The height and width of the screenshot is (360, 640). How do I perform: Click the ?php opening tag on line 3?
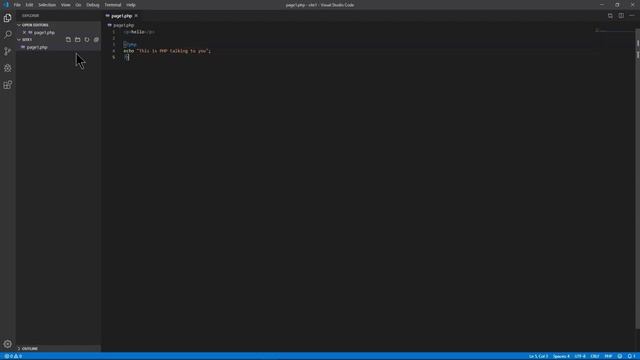coord(131,44)
